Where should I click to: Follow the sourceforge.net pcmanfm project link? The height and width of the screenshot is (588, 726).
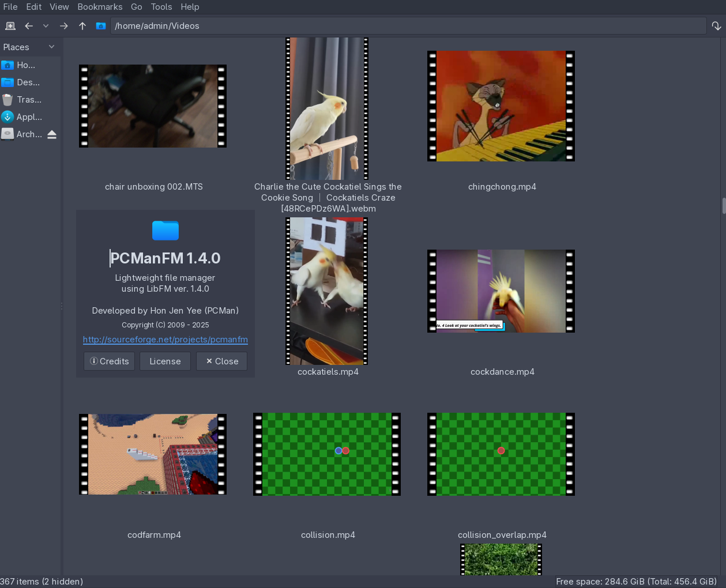[165, 340]
